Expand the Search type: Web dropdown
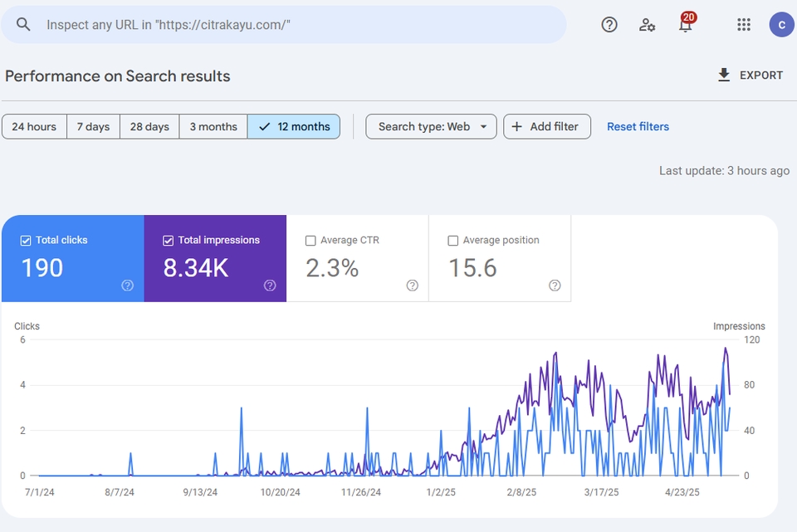Viewport: 797px width, 532px height. 432,127
